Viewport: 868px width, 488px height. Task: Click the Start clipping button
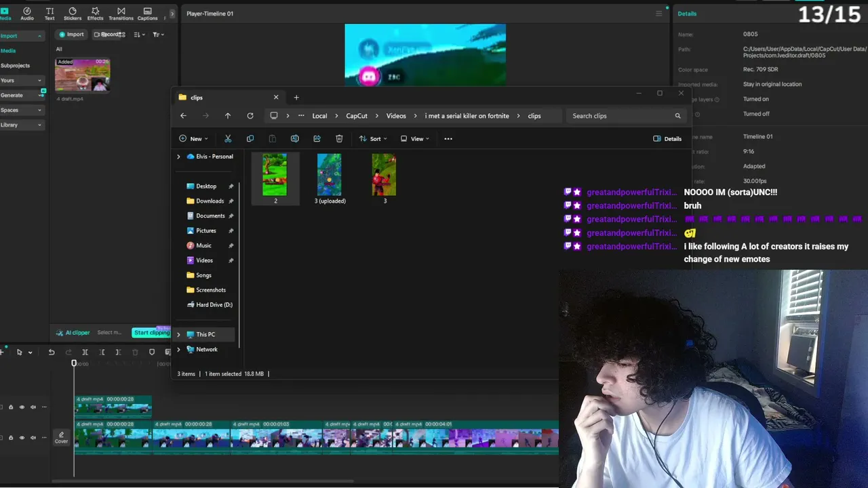(x=151, y=333)
